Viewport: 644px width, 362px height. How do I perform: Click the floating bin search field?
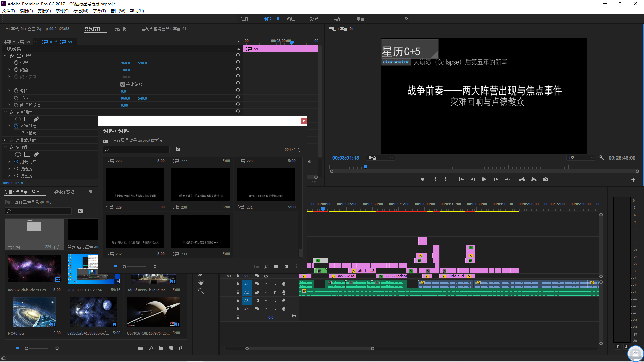(x=136, y=149)
